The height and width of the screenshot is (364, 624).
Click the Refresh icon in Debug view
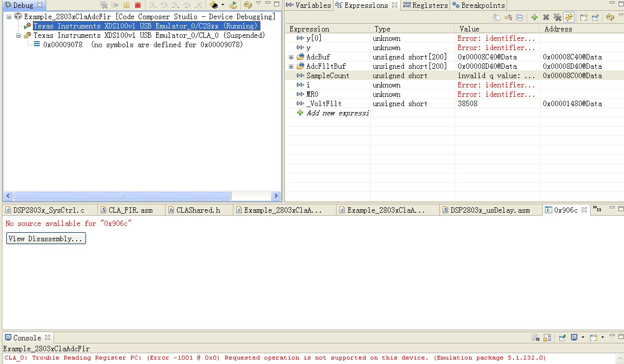click(x=248, y=5)
